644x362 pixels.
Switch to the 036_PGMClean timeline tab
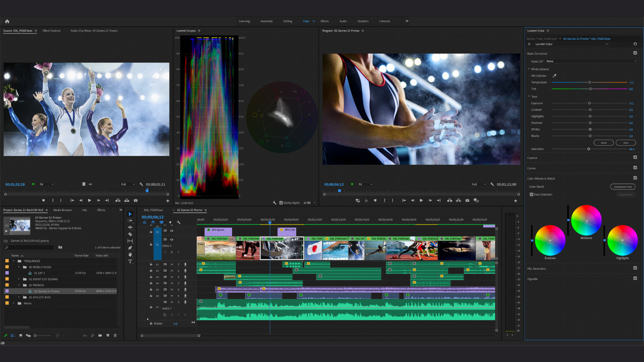tap(153, 210)
